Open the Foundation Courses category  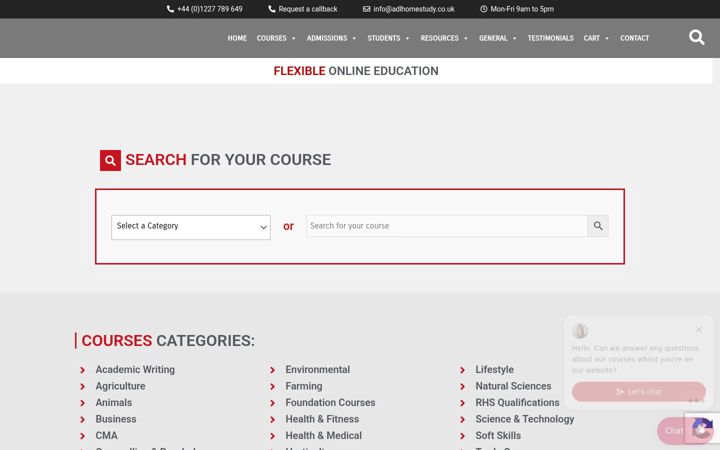pyautogui.click(x=330, y=403)
